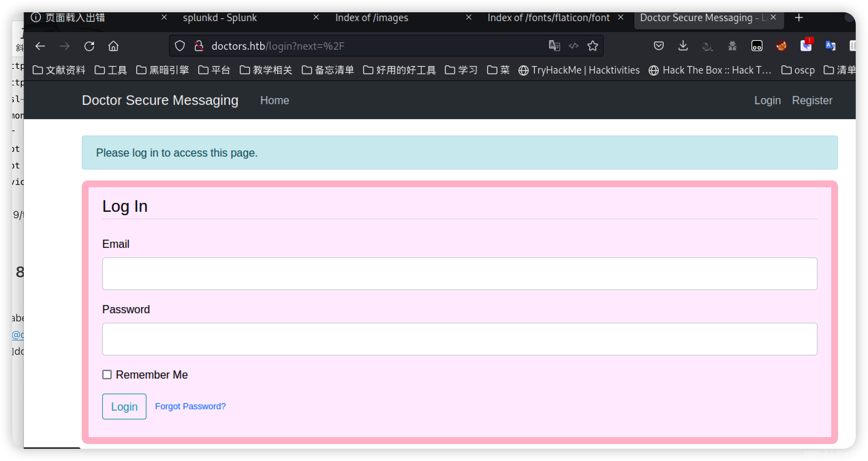Click the Password input field
Viewport: 868px width, 461px height.
[459, 339]
